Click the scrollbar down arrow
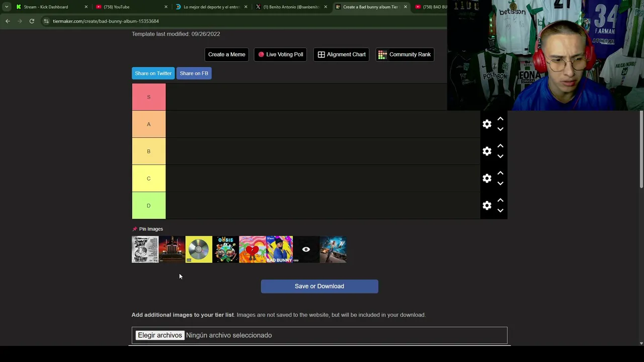Viewport: 644px width, 362px height. tap(641, 343)
